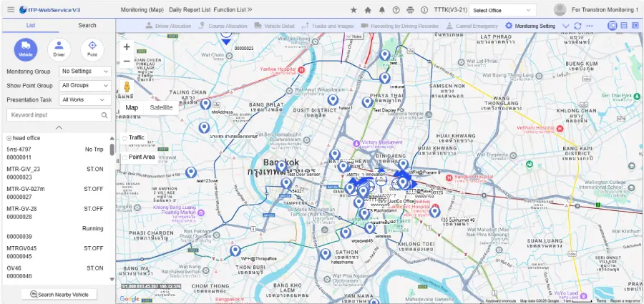
Task: Open the notifications bell
Action: point(382,10)
